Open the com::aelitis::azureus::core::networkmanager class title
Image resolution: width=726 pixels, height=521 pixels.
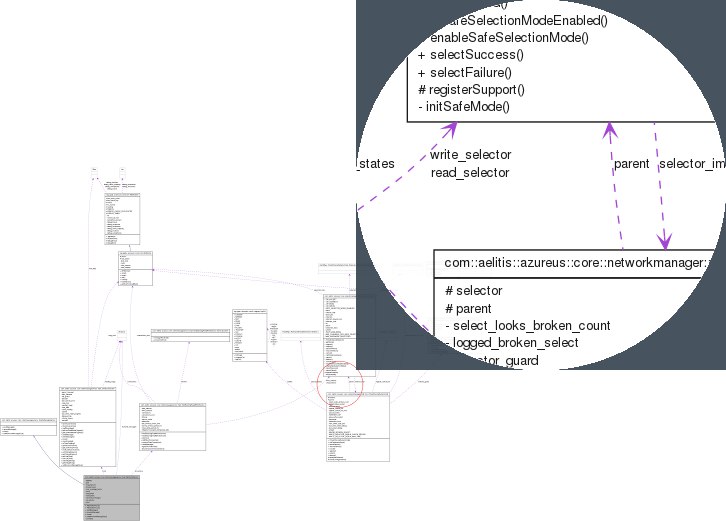coord(577,263)
